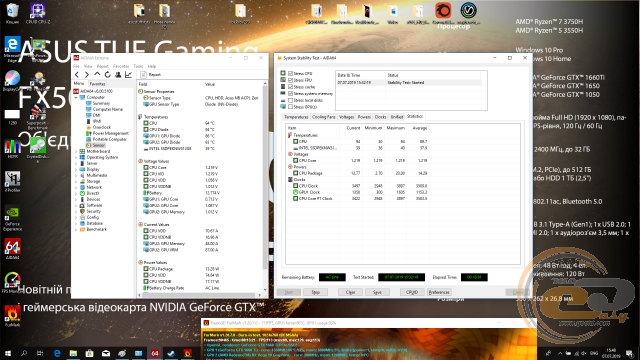Click the CPUID button in Stability Test
640x360 pixels.
point(412,292)
